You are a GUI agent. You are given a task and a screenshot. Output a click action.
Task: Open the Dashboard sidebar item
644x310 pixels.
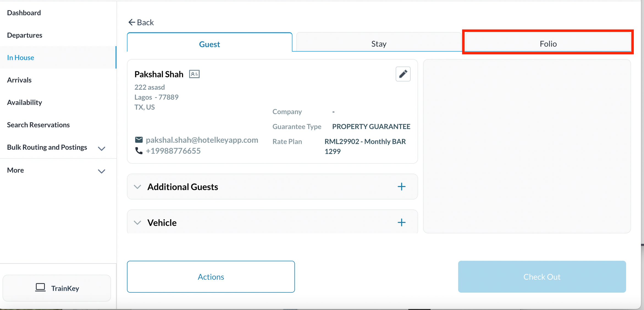tap(24, 13)
